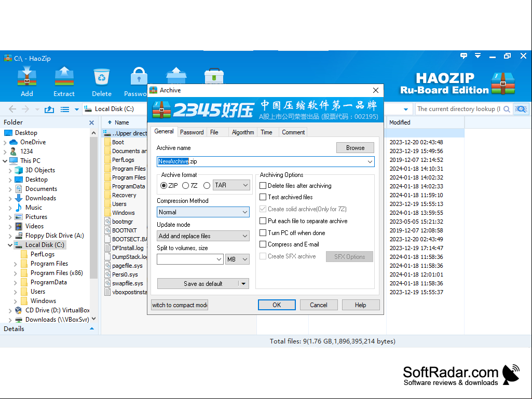
Task: Collapse the Local Disk (C:) tree node
Action: [x=10, y=245]
